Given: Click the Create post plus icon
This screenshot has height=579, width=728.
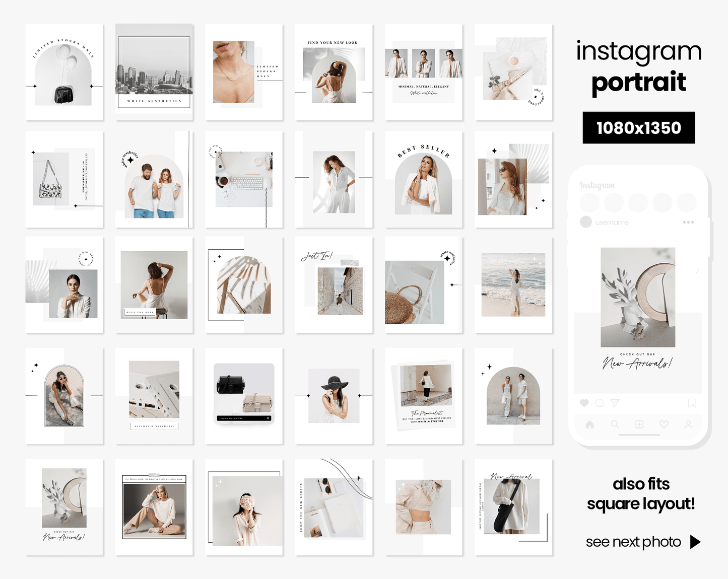Looking at the screenshot, I should (639, 424).
